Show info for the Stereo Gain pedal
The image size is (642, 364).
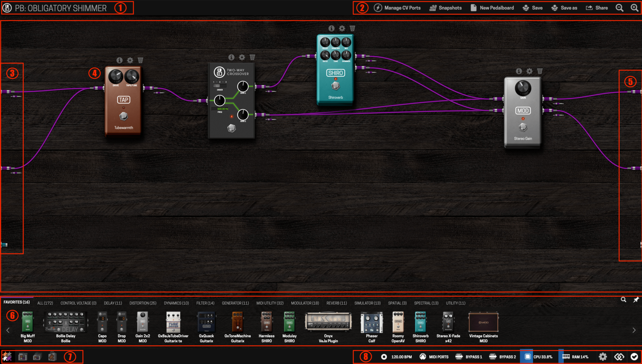[x=519, y=71]
